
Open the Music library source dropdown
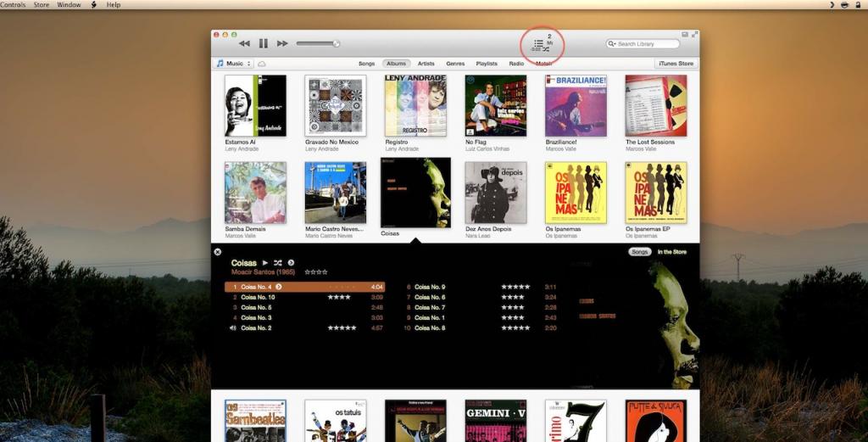click(234, 64)
